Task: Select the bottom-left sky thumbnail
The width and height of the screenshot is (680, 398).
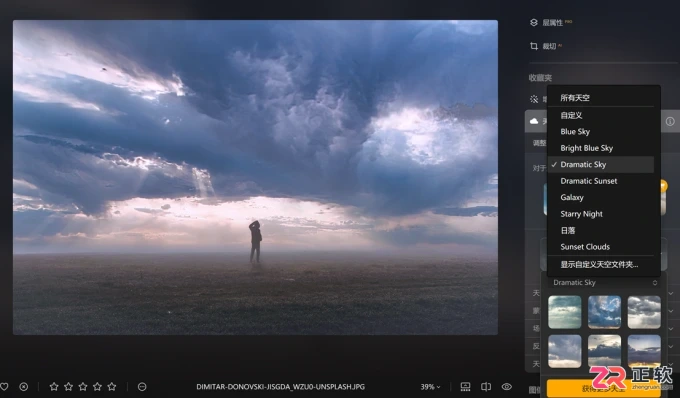Action: click(565, 351)
